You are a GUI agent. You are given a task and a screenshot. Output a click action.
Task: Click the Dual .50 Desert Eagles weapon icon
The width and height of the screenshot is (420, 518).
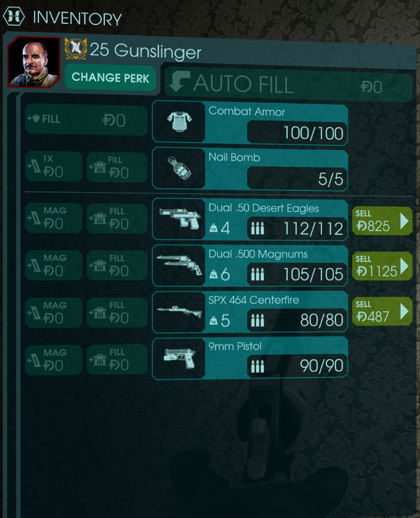tap(180, 218)
